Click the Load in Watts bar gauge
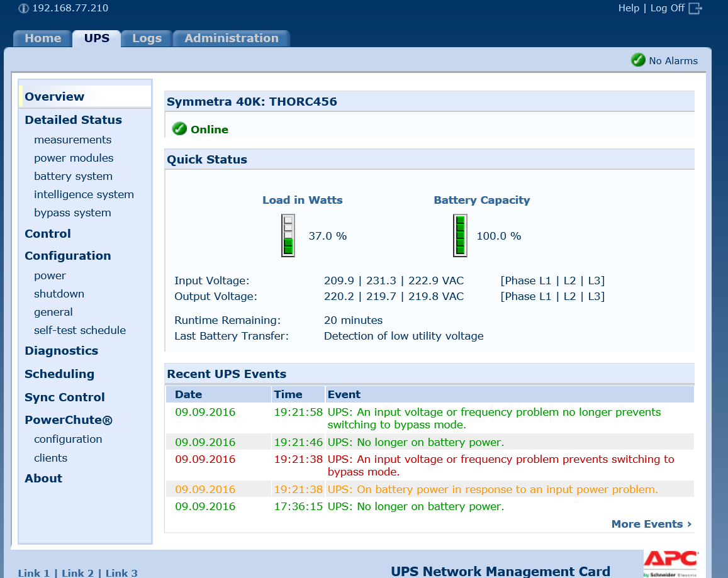Viewport: 728px width, 578px height. [x=288, y=236]
